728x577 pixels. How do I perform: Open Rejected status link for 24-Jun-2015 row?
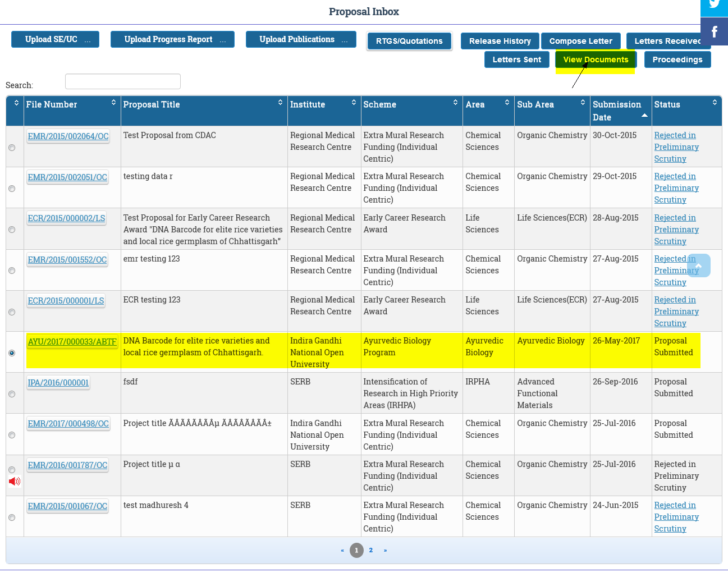tap(676, 517)
